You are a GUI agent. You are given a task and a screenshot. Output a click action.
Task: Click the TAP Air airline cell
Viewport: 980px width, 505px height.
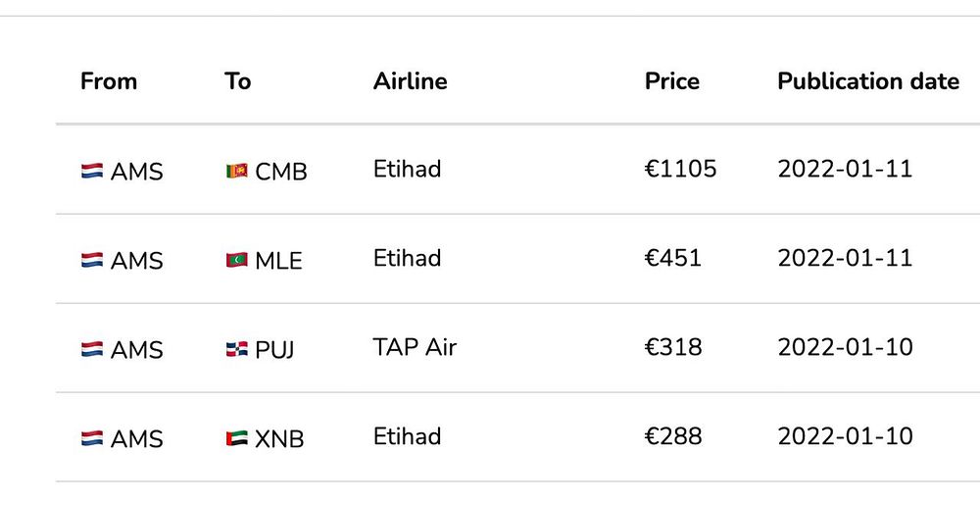[415, 347]
